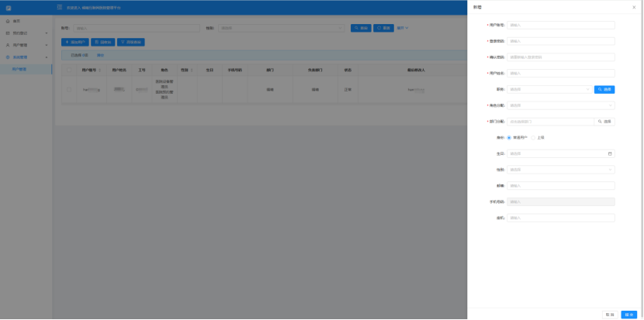644x320 pixels.
Task: Open the 角色分配 dropdown
Action: [561, 105]
